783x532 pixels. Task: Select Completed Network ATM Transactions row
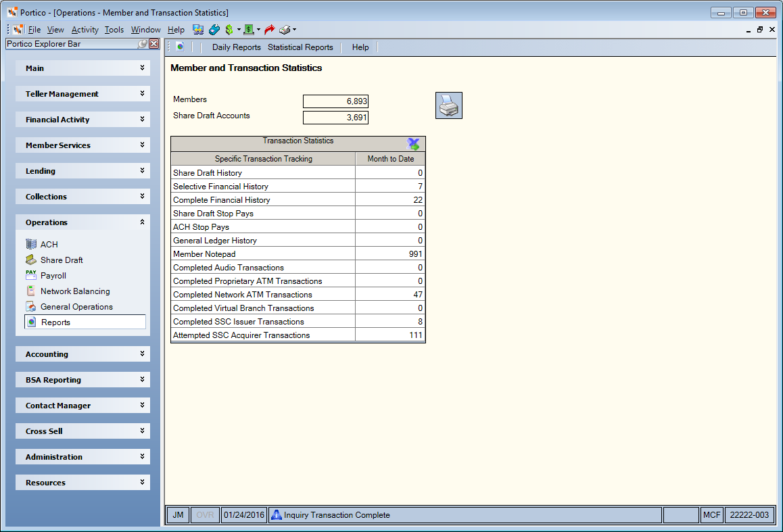[298, 295]
